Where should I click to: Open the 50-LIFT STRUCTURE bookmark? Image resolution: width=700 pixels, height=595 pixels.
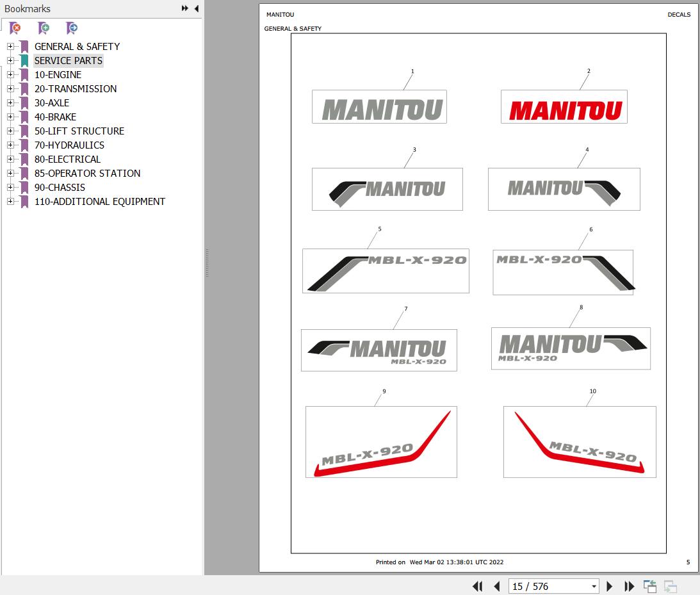tap(79, 131)
